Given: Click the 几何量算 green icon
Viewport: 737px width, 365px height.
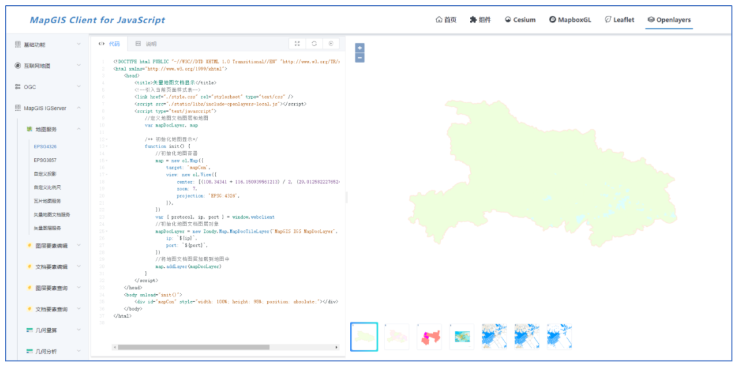Looking at the screenshot, I should point(29,330).
